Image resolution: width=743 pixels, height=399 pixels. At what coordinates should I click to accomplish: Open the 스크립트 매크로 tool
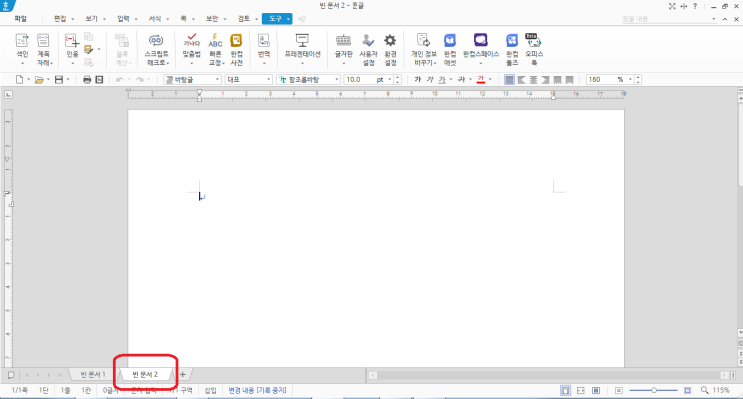(x=156, y=49)
